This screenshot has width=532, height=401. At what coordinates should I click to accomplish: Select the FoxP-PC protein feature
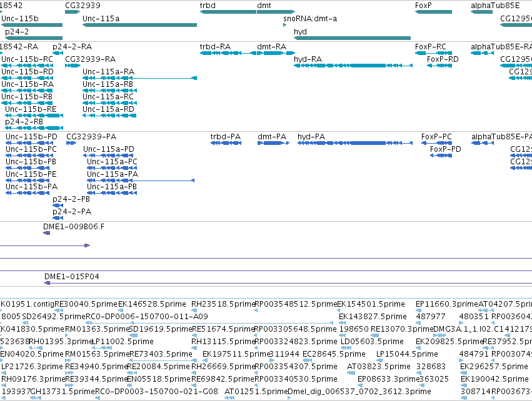click(436, 143)
